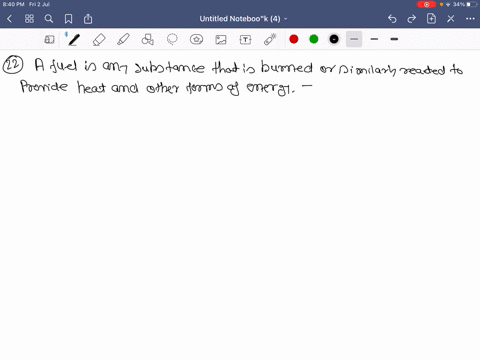Select the Pen tool

click(74, 40)
